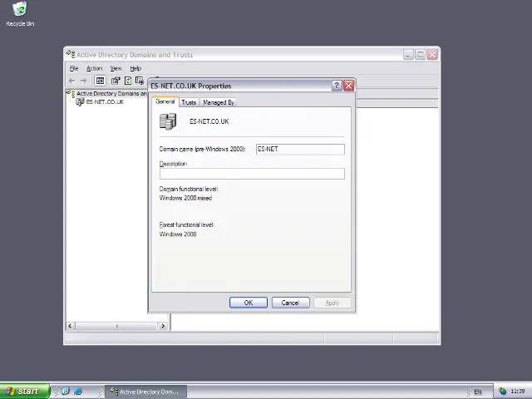The height and width of the screenshot is (399, 532).
Task: Maximize the Active Directory Domains and Trusts window
Action: point(421,54)
